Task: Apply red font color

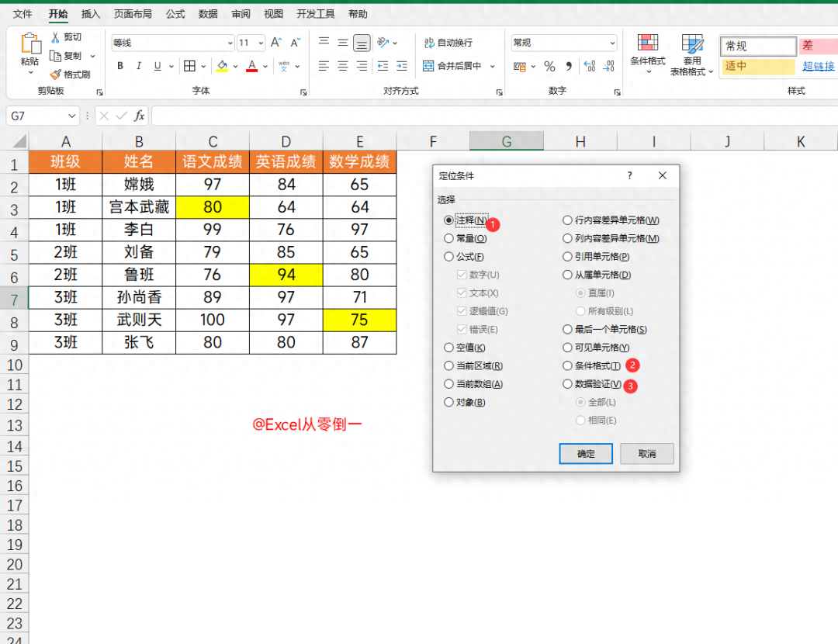Action: click(251, 66)
